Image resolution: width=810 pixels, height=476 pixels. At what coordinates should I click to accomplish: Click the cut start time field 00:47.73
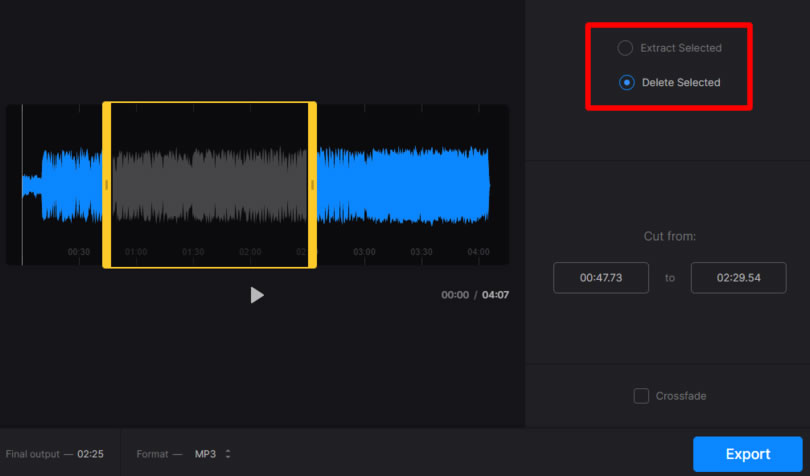coord(601,278)
